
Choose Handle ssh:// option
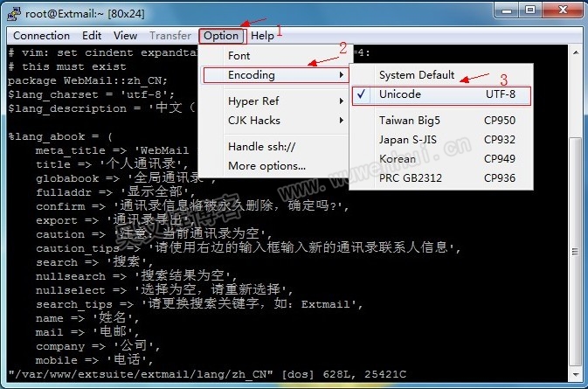(261, 146)
